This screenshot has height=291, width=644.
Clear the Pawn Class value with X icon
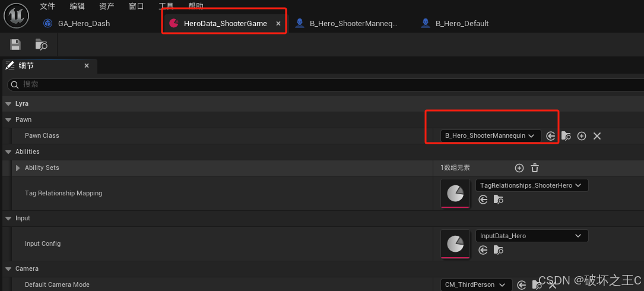click(x=597, y=136)
